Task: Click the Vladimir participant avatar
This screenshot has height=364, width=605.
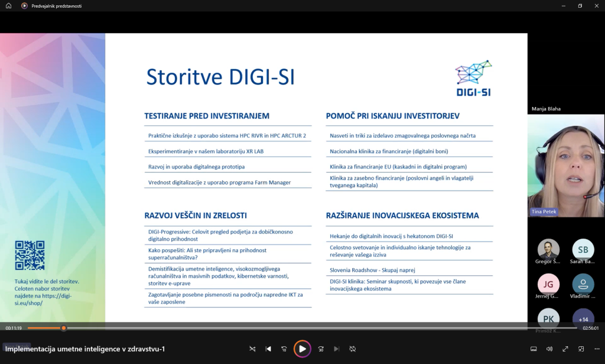Action: tap(583, 284)
